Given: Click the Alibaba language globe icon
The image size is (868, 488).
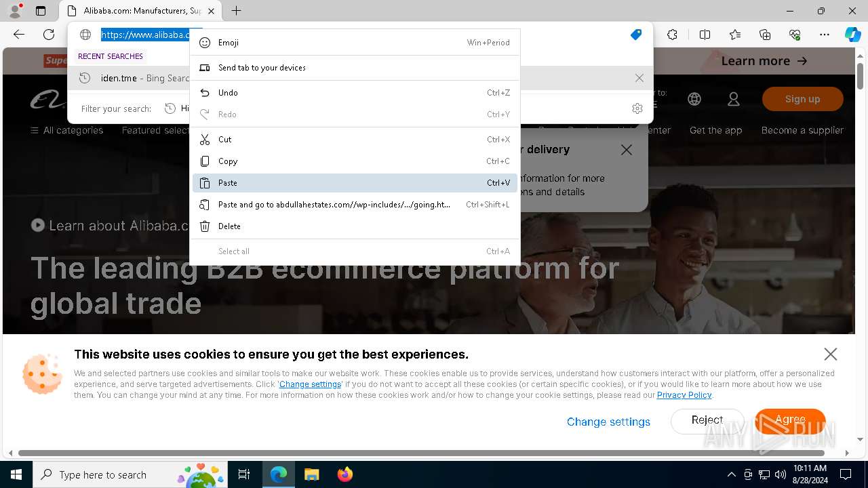Looking at the screenshot, I should [694, 99].
